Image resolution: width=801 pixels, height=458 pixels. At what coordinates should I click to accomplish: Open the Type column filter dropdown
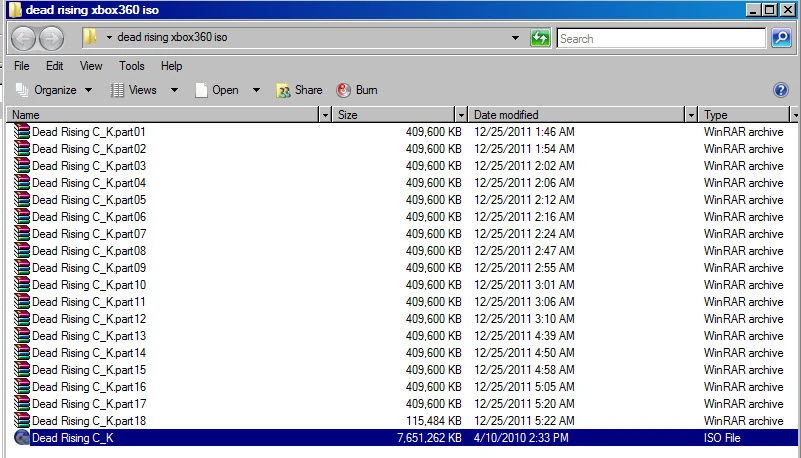click(x=795, y=115)
